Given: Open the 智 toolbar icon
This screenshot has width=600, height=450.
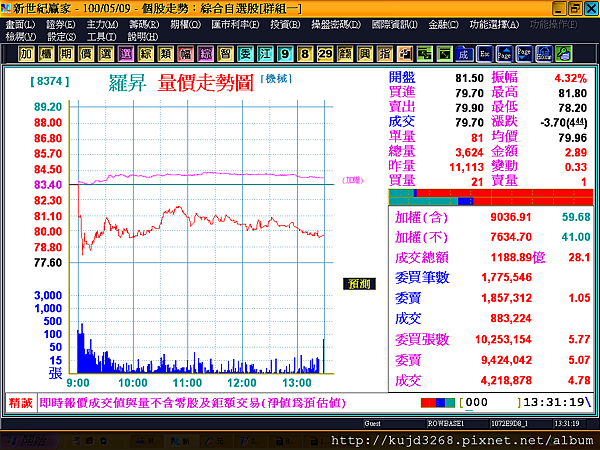Looking at the screenshot, I should (225, 54).
